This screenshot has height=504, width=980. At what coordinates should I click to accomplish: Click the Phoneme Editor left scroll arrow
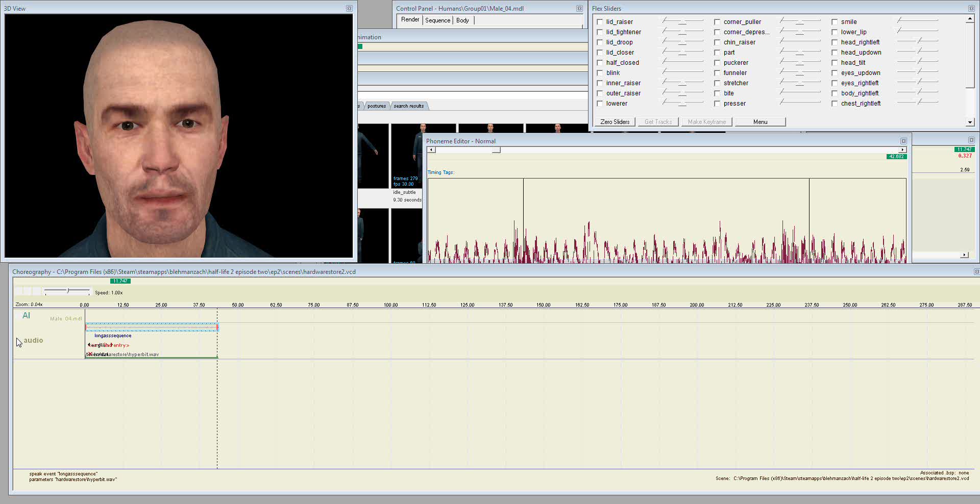point(432,149)
